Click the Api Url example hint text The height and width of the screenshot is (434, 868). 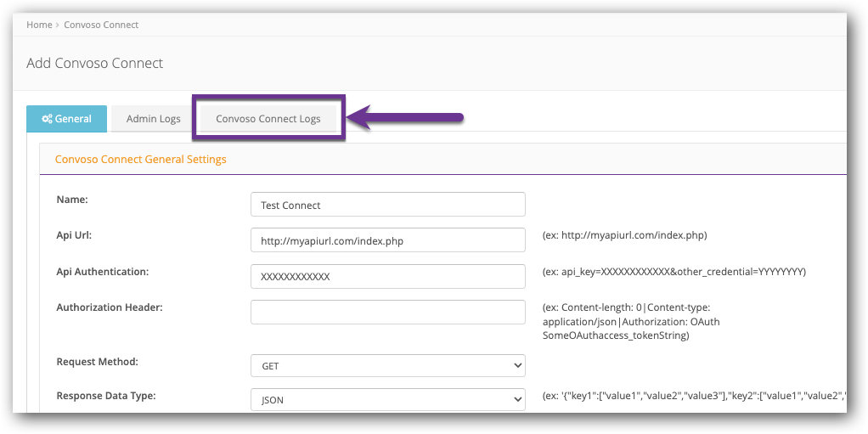coord(624,235)
